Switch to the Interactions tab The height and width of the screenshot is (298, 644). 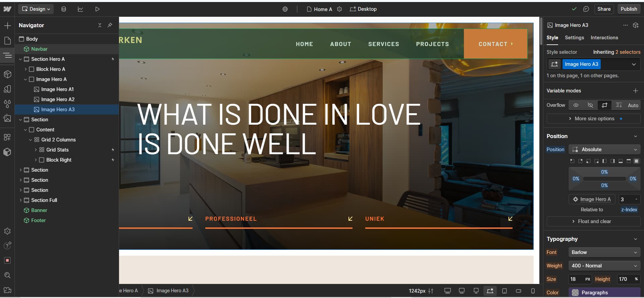pyautogui.click(x=604, y=38)
